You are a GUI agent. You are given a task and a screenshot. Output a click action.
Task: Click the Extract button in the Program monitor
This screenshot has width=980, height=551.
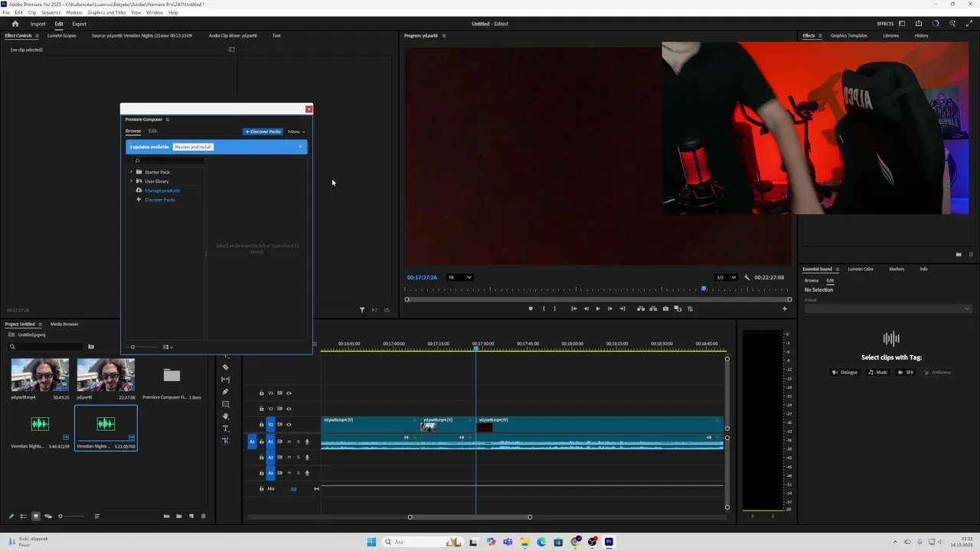653,308
